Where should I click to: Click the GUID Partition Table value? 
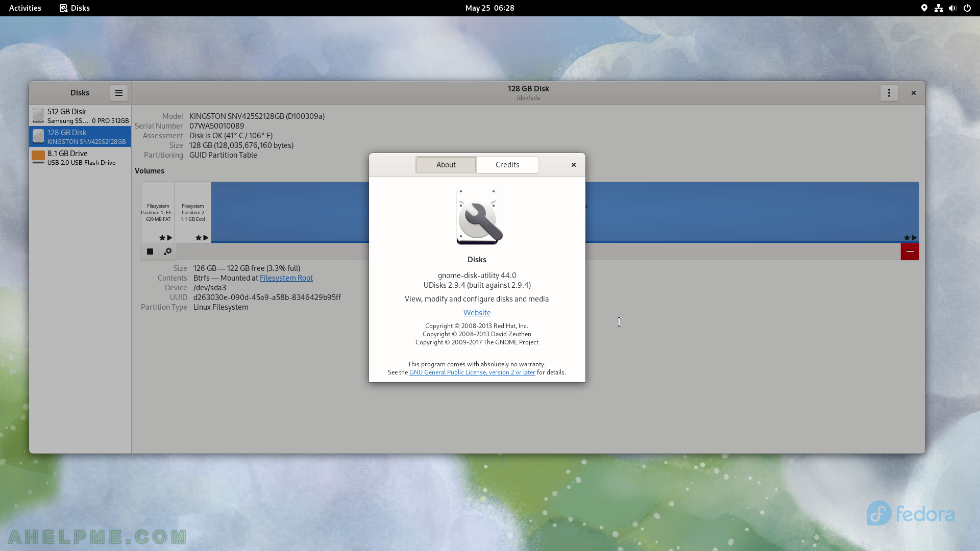pos(223,155)
